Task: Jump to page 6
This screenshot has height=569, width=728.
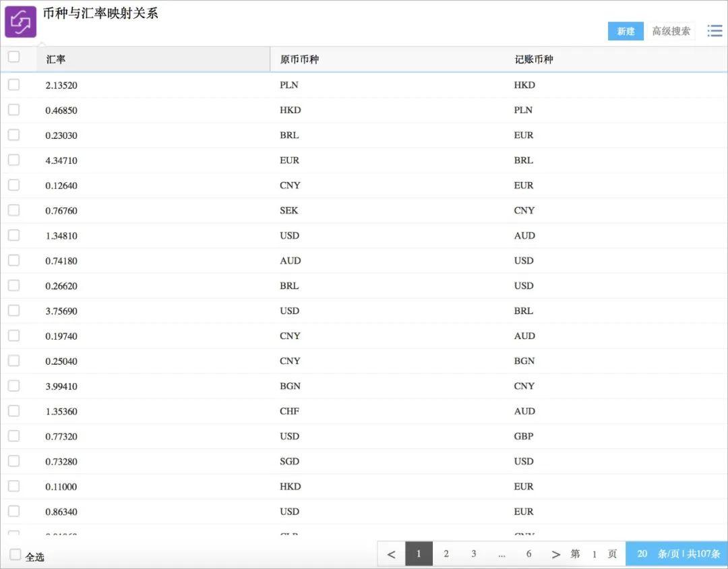Action: pyautogui.click(x=529, y=554)
